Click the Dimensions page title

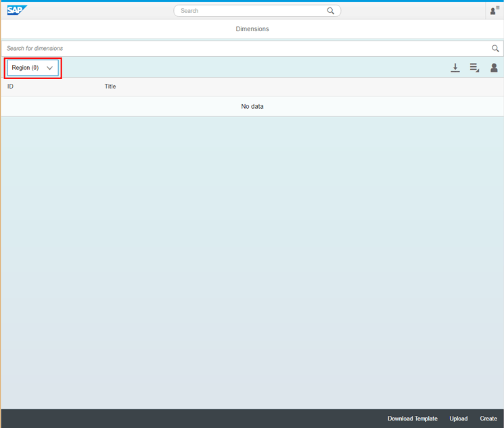[x=252, y=29]
